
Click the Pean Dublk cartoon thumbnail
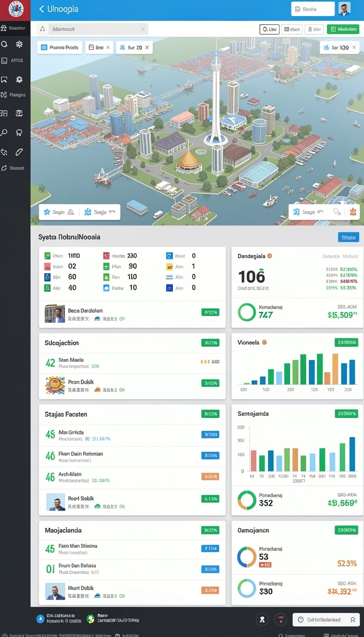click(x=55, y=385)
